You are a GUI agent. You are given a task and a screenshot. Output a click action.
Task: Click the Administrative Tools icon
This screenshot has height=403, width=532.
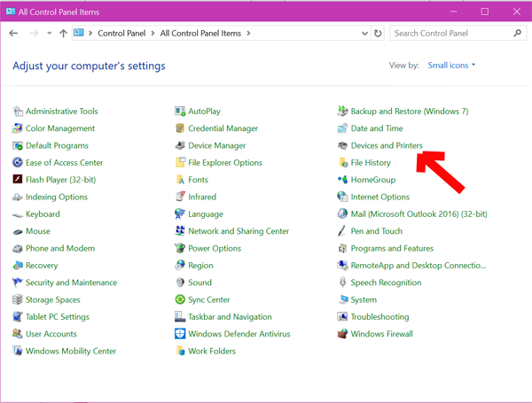tap(18, 112)
